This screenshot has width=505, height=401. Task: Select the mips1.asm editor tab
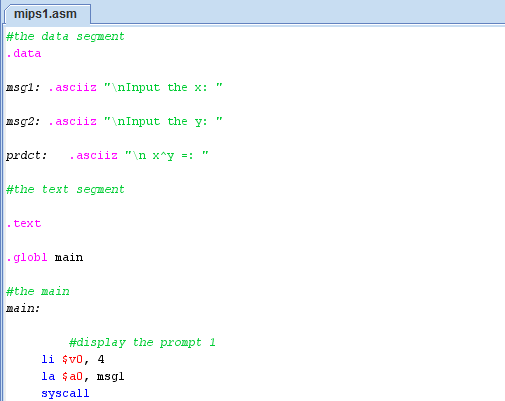47,14
